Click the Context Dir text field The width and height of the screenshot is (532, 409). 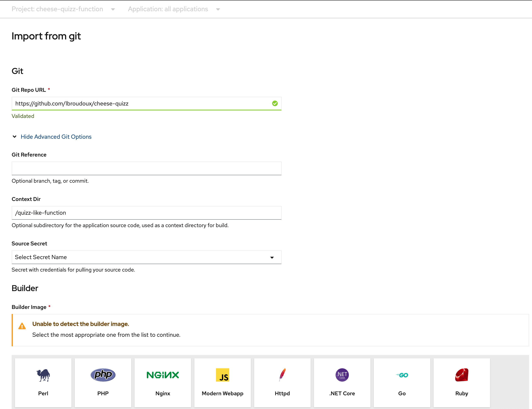click(146, 213)
